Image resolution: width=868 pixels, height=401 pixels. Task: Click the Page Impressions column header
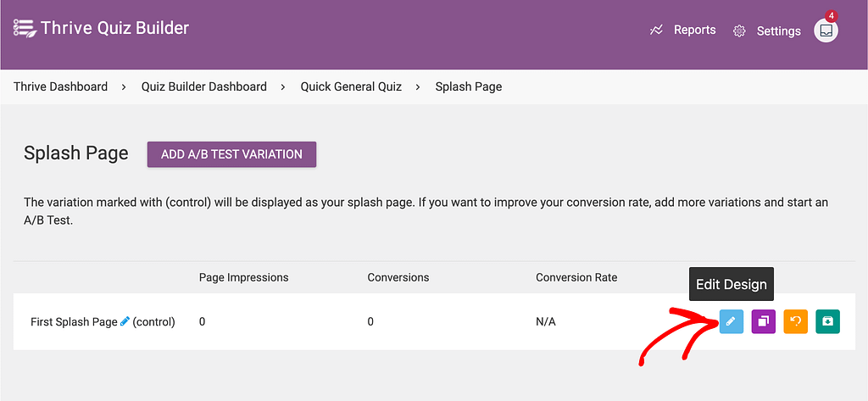click(x=243, y=277)
